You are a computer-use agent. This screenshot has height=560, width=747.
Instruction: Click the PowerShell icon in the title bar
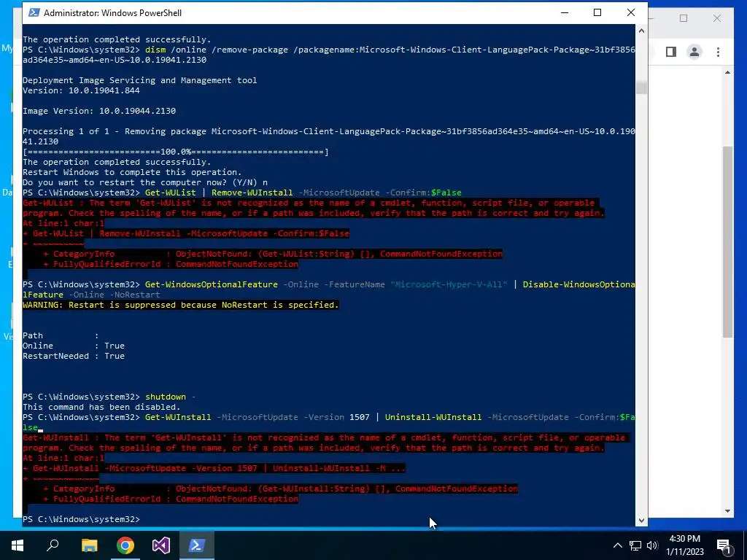(34, 12)
